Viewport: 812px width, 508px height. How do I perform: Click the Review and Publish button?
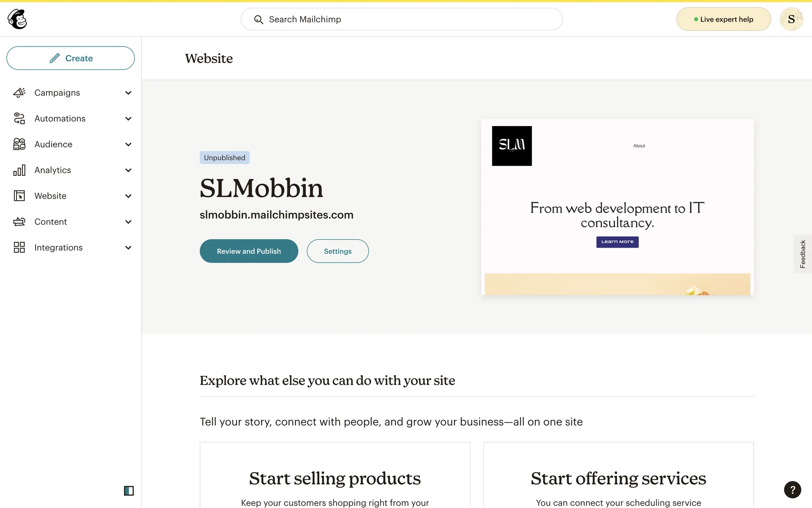[x=249, y=251]
